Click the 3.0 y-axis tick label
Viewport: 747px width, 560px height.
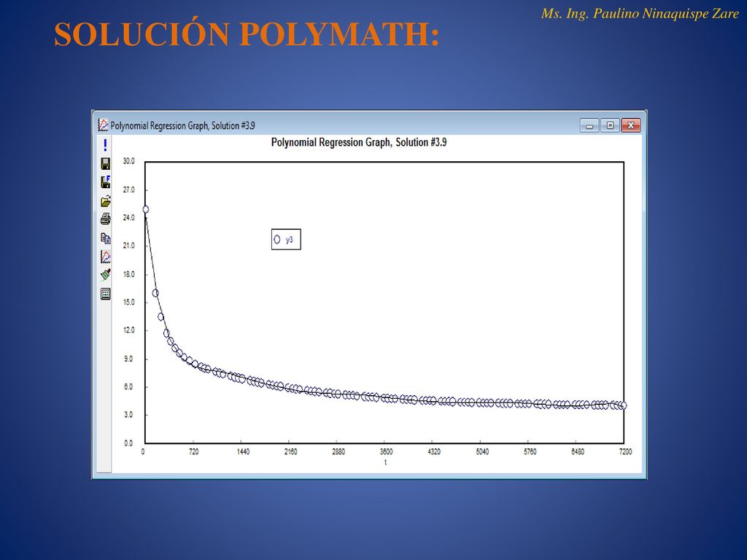pos(129,415)
